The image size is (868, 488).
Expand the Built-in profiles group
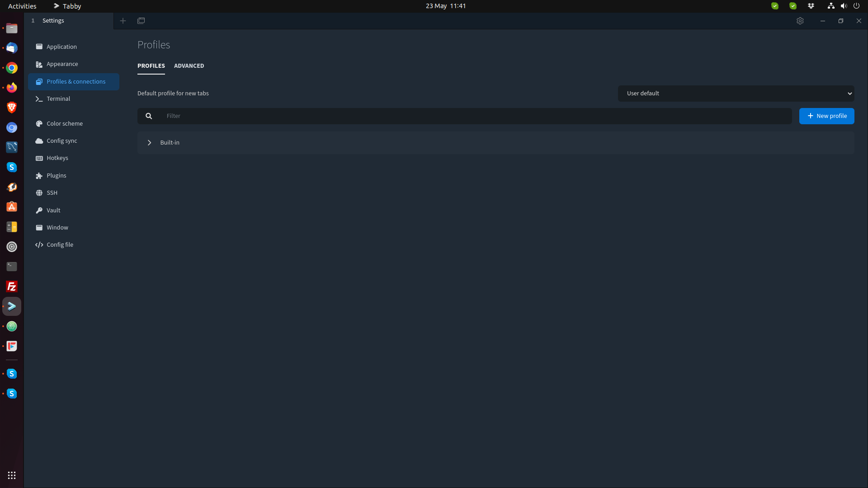coord(149,143)
